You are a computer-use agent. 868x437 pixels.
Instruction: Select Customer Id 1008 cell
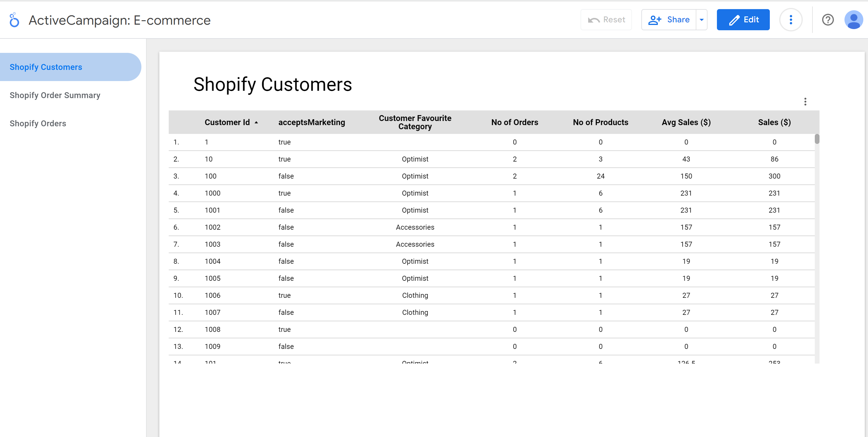pos(212,329)
